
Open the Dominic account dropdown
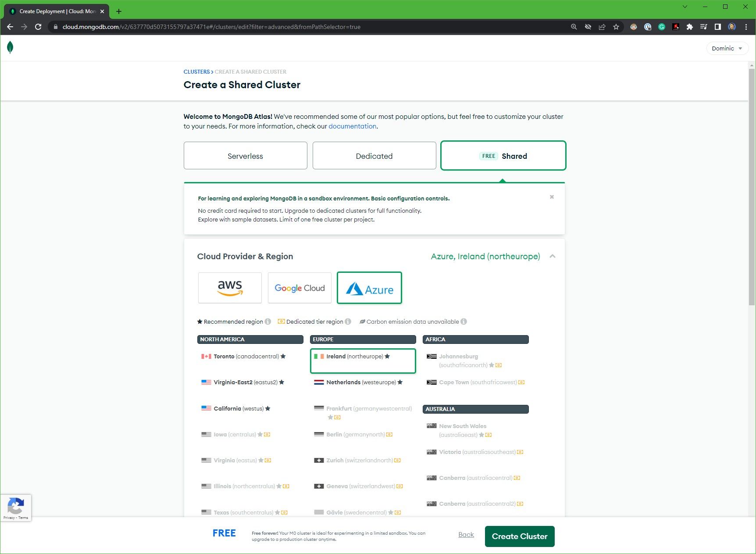pos(727,48)
